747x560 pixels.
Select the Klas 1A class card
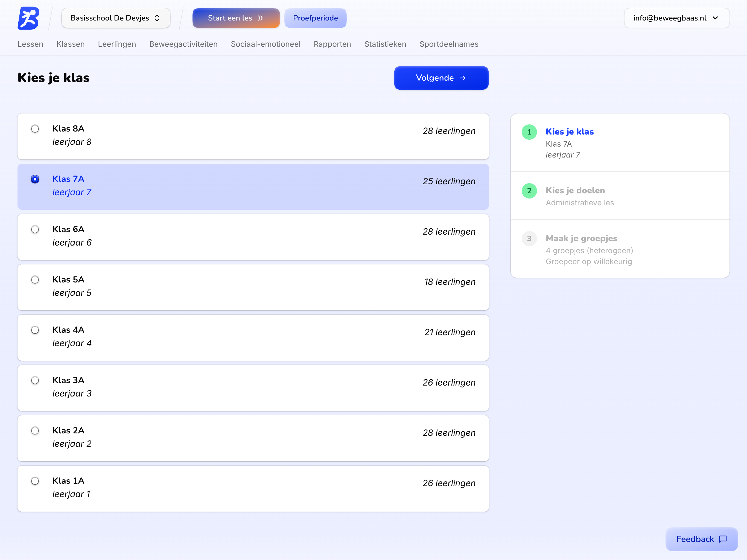click(x=253, y=488)
